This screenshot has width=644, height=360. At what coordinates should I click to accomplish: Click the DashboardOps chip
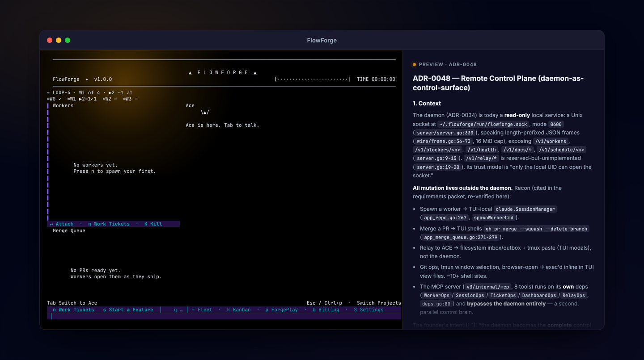[x=538, y=295]
